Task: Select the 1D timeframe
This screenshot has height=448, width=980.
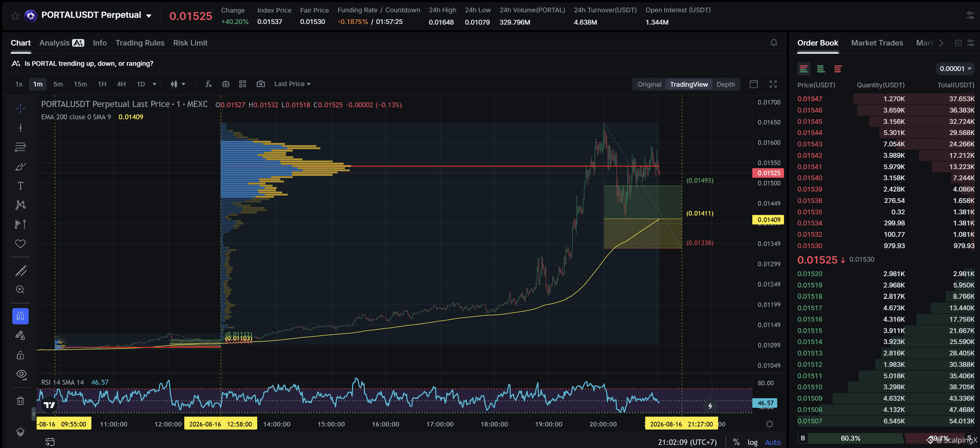Action: (x=141, y=84)
